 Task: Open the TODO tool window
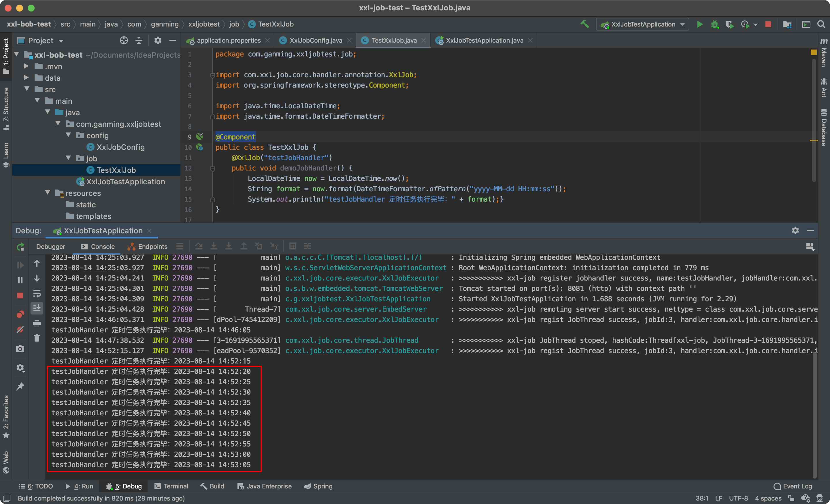click(x=36, y=486)
